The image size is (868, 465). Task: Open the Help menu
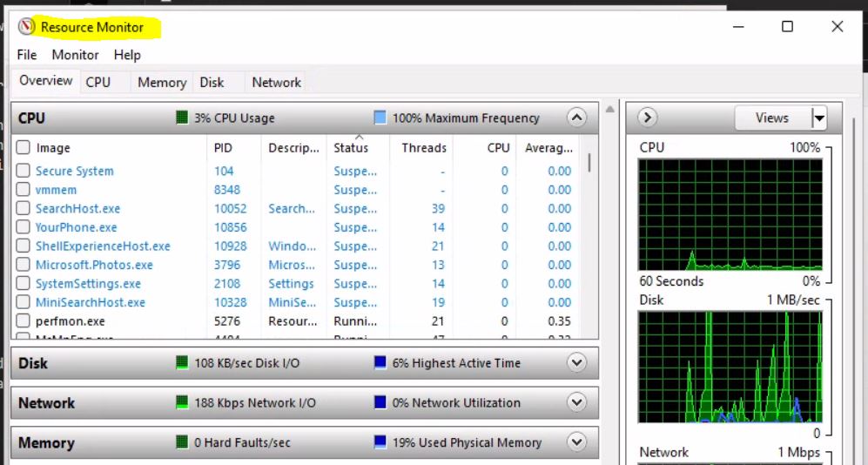coord(127,55)
